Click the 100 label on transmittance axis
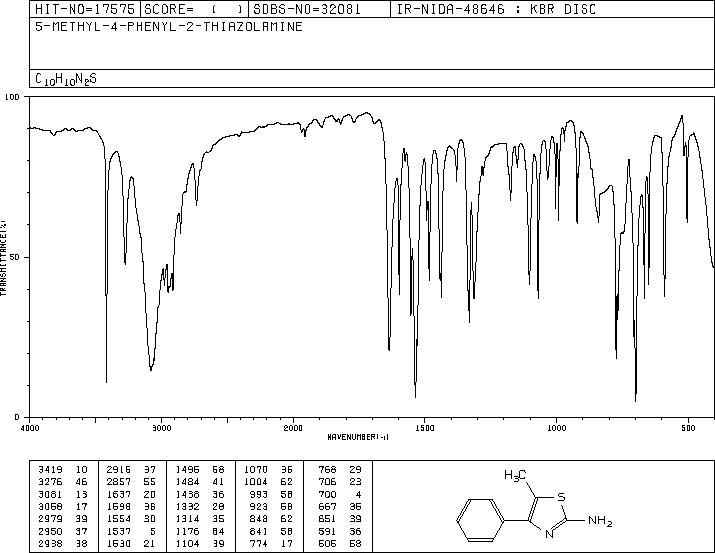 coord(13,97)
